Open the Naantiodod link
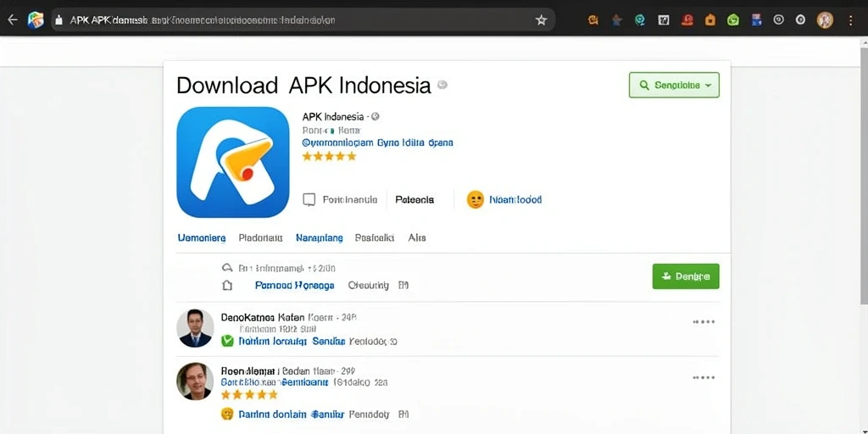Viewport: 868px width, 434px height. pos(515,200)
